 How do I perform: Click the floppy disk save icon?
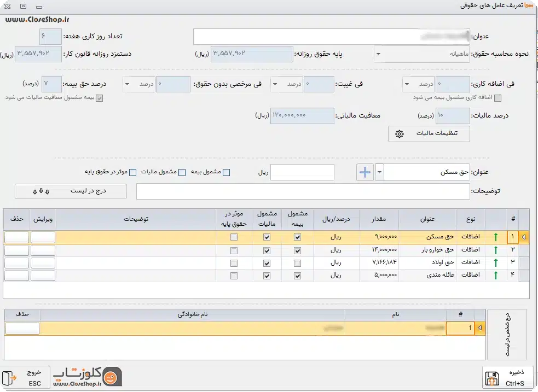pyautogui.click(x=492, y=379)
